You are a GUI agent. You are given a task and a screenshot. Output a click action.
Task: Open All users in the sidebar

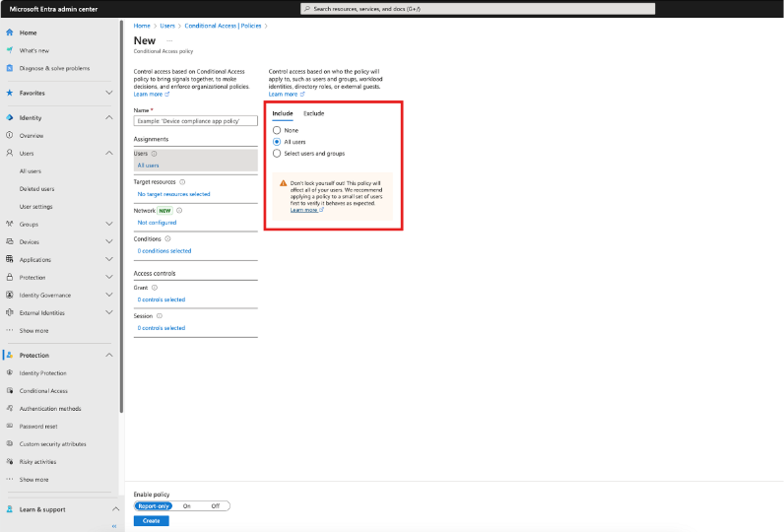click(x=31, y=170)
